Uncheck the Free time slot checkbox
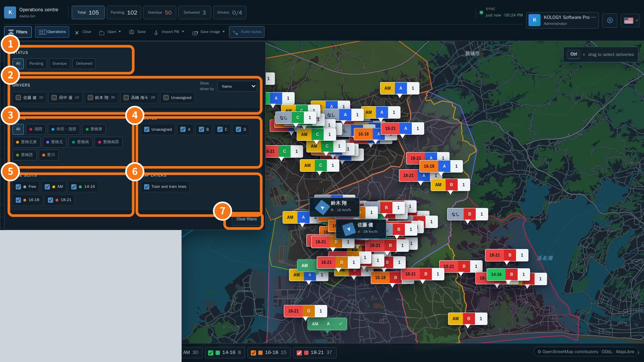The width and height of the screenshot is (644, 362). tap(18, 187)
